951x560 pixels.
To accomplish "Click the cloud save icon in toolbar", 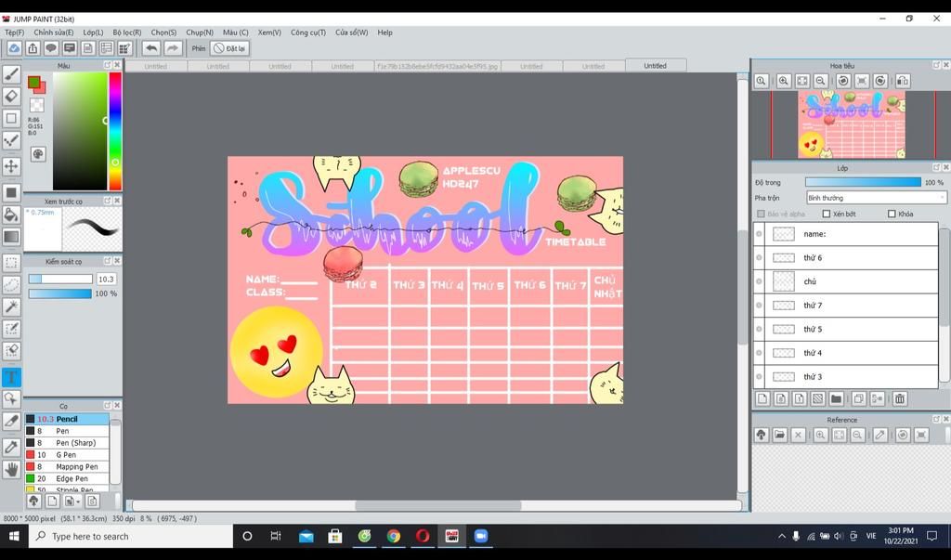I will point(14,48).
